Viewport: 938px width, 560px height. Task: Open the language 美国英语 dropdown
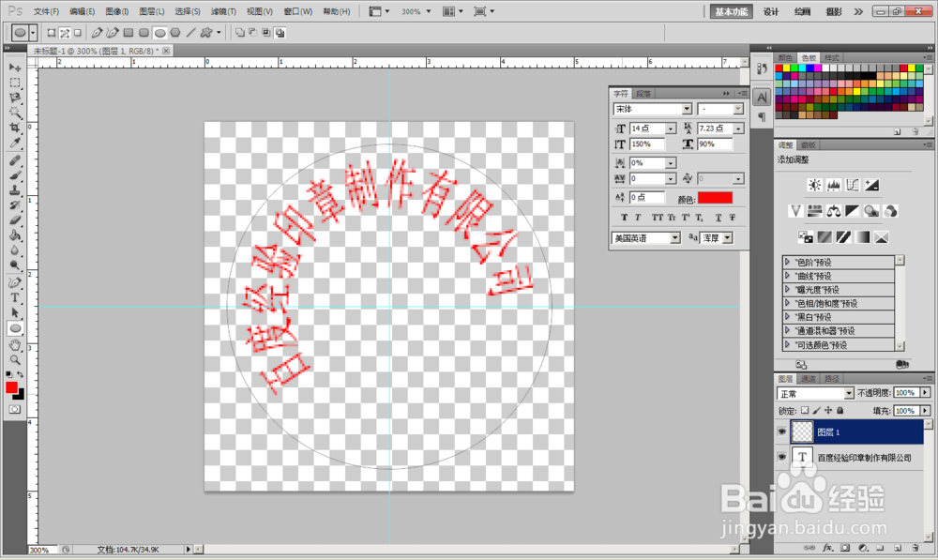click(675, 238)
